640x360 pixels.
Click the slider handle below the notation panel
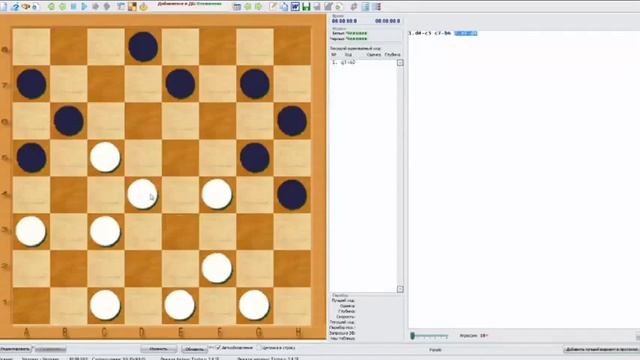pyautogui.click(x=413, y=336)
